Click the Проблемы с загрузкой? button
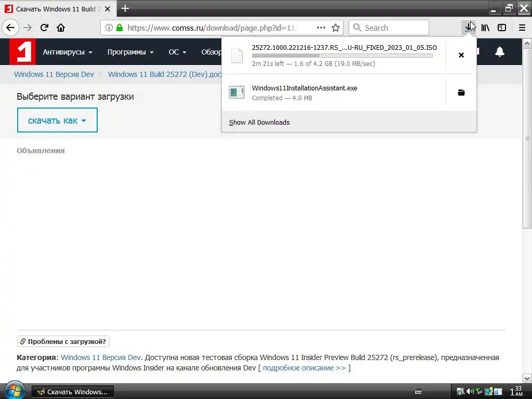This screenshot has width=532, height=399. pos(63,341)
